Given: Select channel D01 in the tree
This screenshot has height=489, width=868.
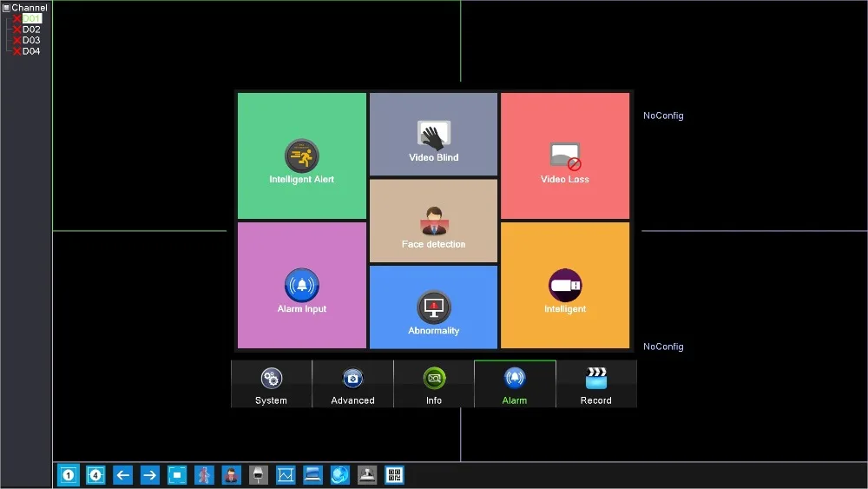Looking at the screenshot, I should click(31, 18).
